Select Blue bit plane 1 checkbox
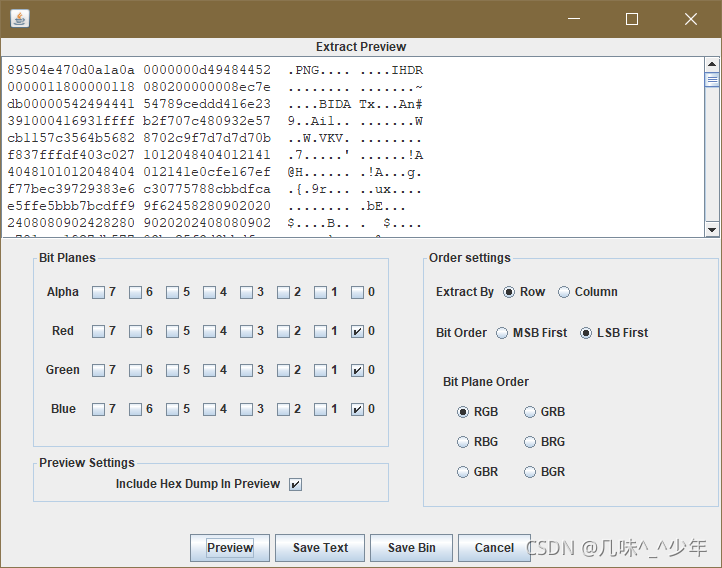This screenshot has width=722, height=568. [320, 410]
